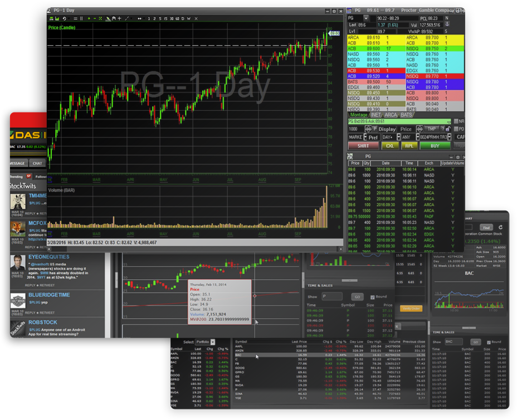Screen dimensions: 517x420
Task: Switch chart to 60-minute timeframe
Action: [x=177, y=19]
